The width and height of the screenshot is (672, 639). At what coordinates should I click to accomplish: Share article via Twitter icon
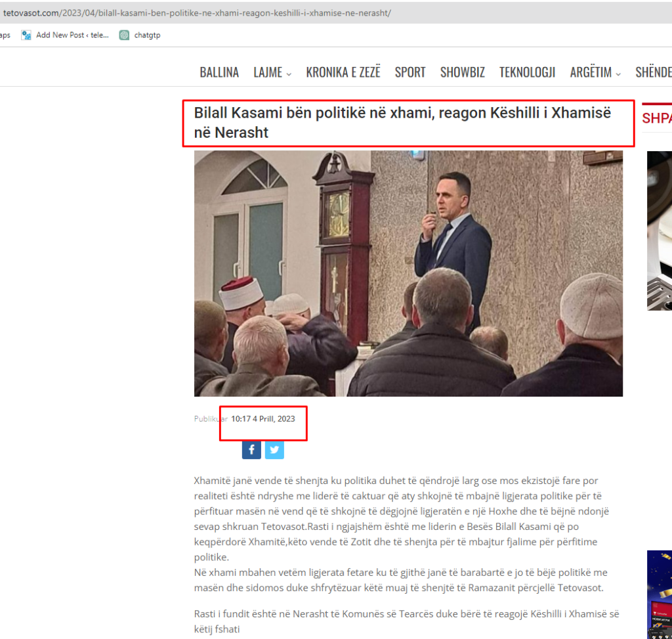[x=274, y=449]
